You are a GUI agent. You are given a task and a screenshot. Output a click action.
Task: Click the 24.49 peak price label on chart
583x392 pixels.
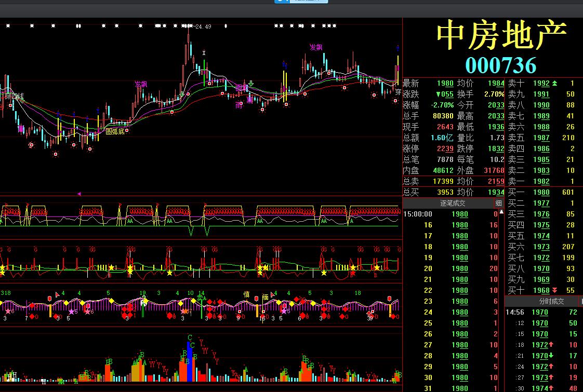coord(203,26)
